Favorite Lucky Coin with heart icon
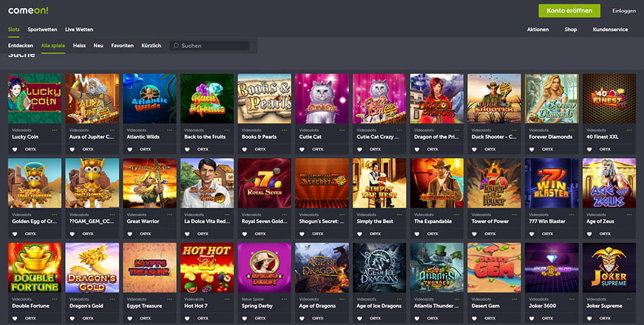This screenshot has width=644, height=325. 15,149
